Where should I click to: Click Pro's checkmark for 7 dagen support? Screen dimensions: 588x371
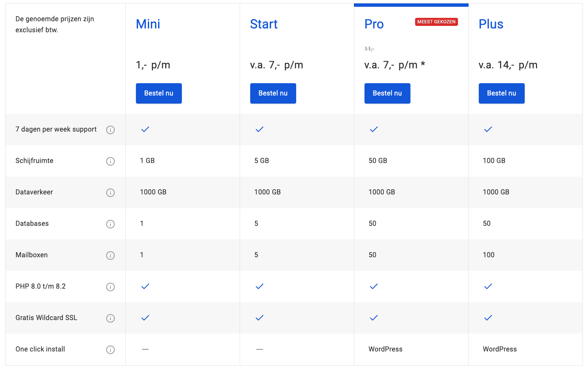[374, 129]
